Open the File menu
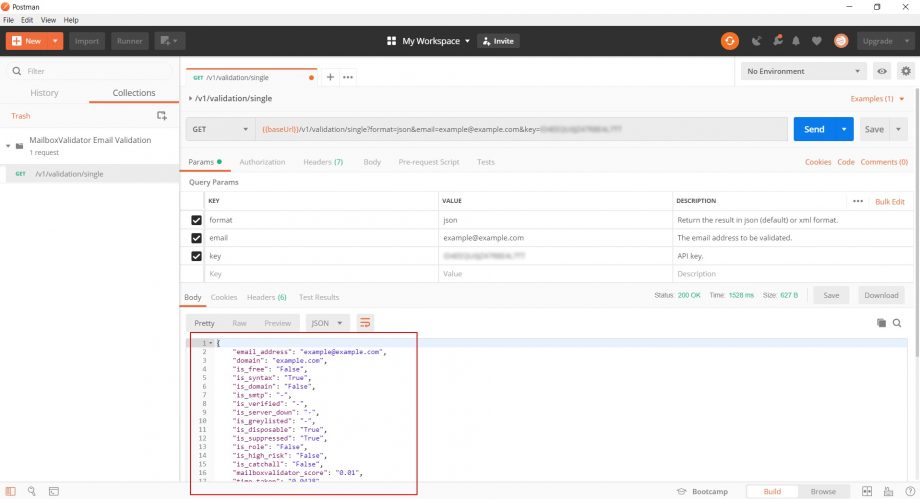920x499 pixels. coord(8,20)
